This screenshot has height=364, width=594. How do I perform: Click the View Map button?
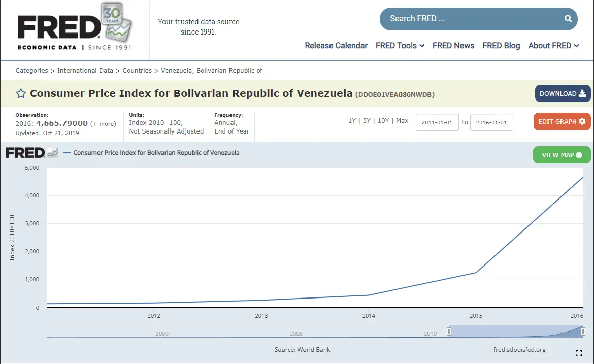coord(562,155)
